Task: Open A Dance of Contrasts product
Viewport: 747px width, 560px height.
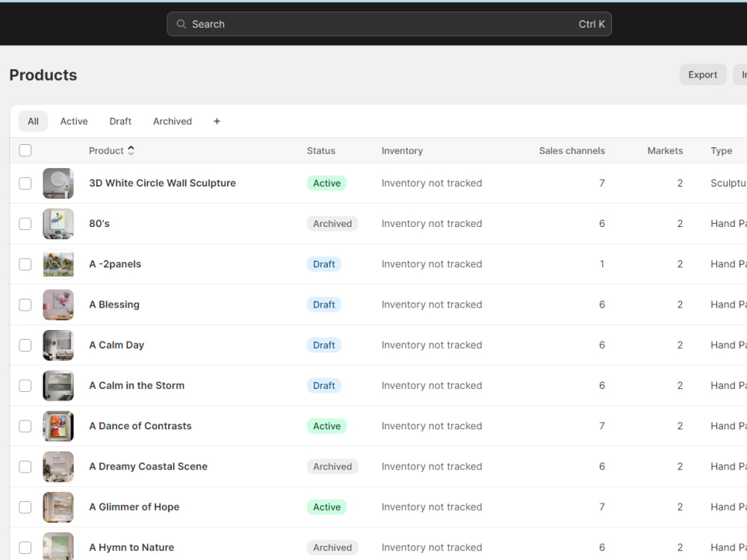Action: tap(140, 426)
